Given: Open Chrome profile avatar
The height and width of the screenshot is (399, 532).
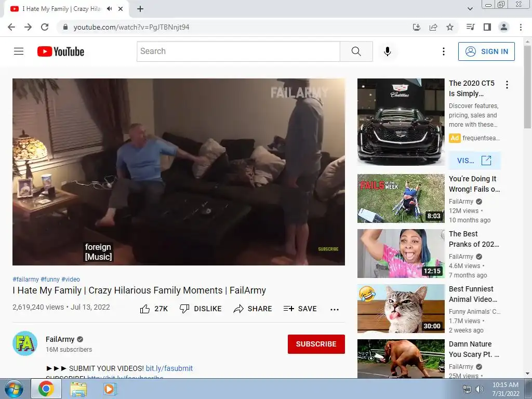Looking at the screenshot, I should [x=504, y=27].
